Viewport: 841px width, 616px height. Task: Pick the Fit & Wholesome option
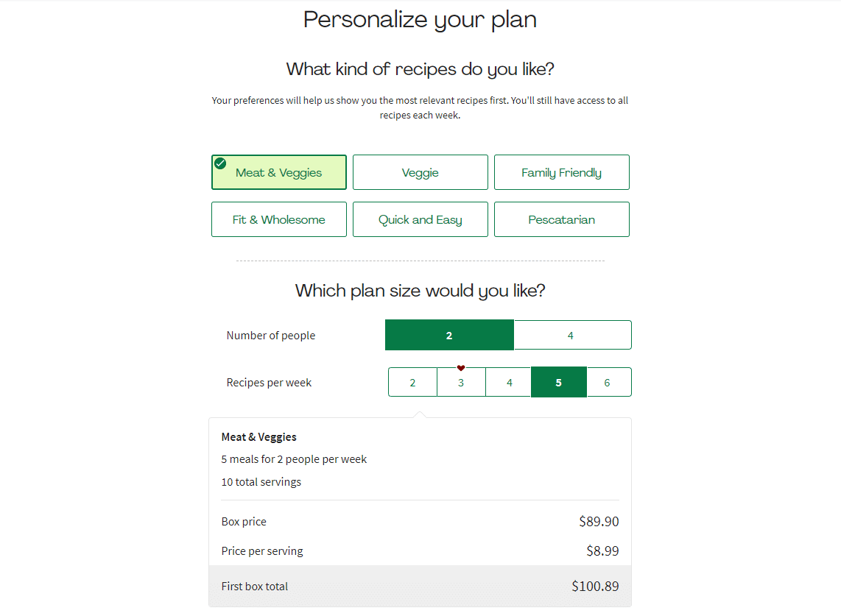pos(278,219)
